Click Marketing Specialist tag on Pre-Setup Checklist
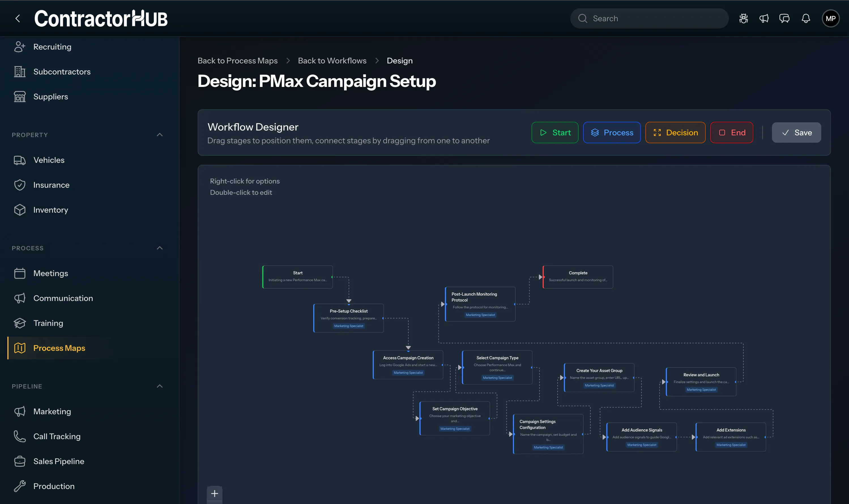 [x=348, y=326]
